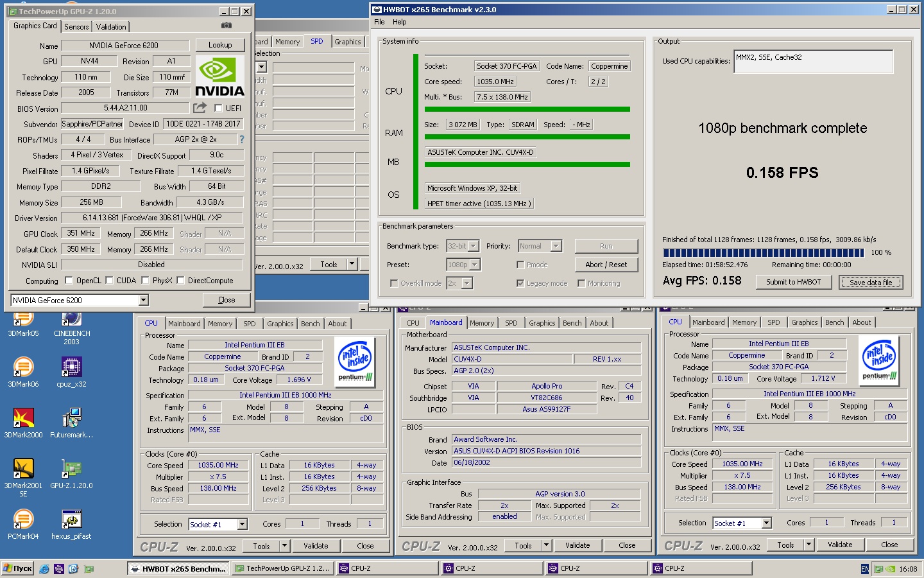Toggle the Overkill mode checkbox
Viewport: 924px width, 578px height.
click(394, 283)
